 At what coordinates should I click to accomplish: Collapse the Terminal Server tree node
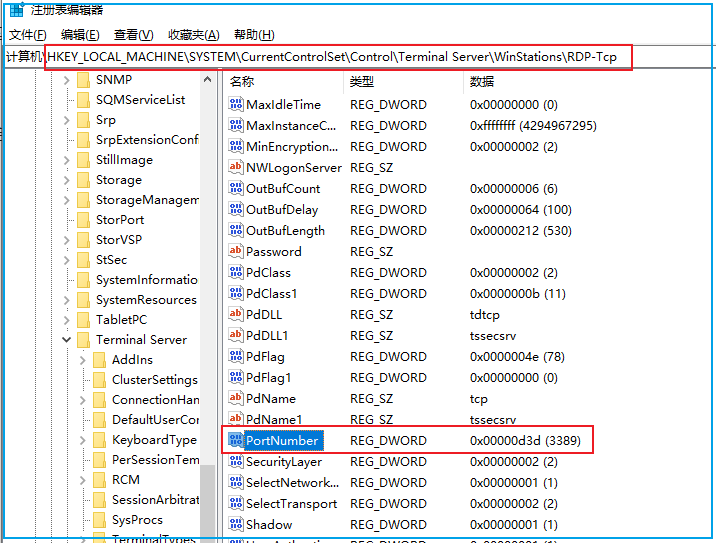[x=67, y=340]
